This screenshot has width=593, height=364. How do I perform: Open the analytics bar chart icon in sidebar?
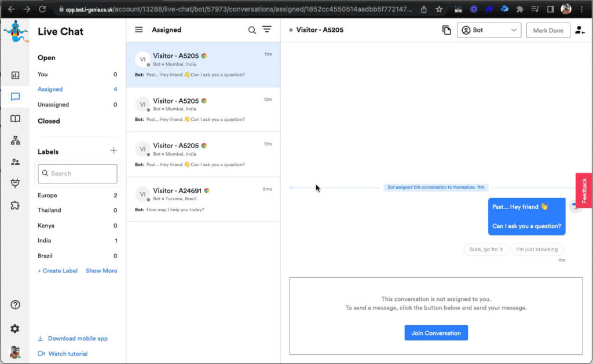15,75
